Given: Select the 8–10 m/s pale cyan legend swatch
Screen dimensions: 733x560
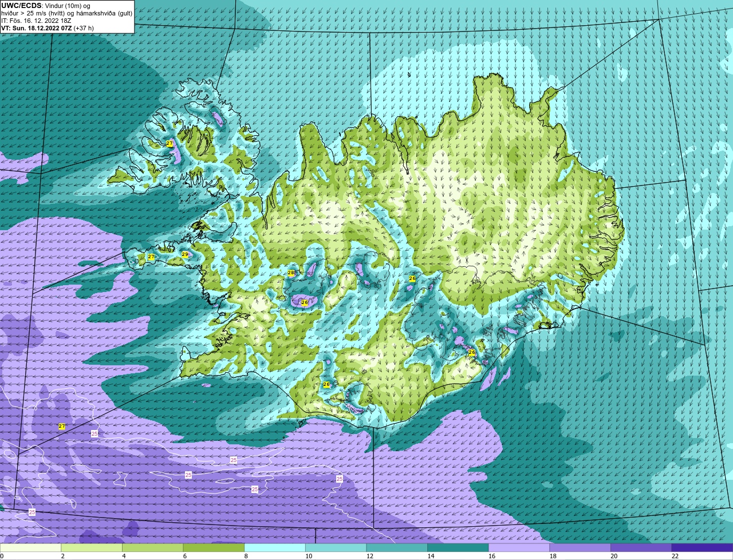Looking at the screenshot, I should pyautogui.click(x=275, y=548).
